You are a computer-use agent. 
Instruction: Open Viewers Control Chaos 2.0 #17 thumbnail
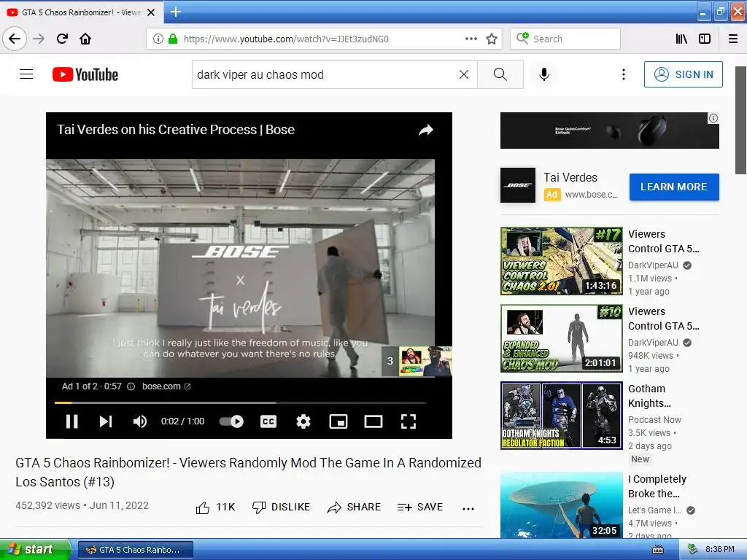[x=561, y=260]
